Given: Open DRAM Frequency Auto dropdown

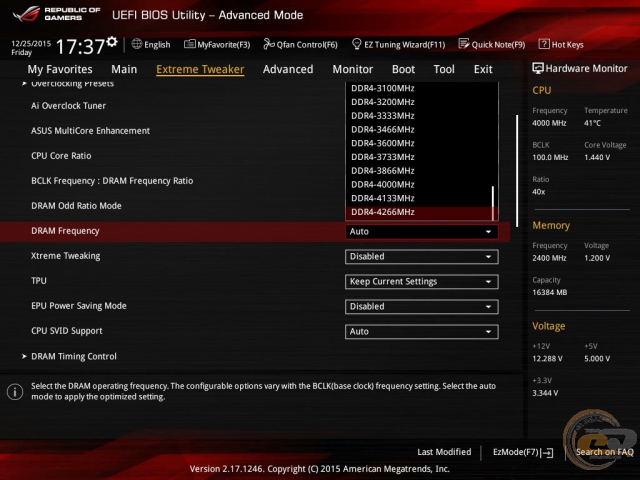Looking at the screenshot, I should pos(421,231).
